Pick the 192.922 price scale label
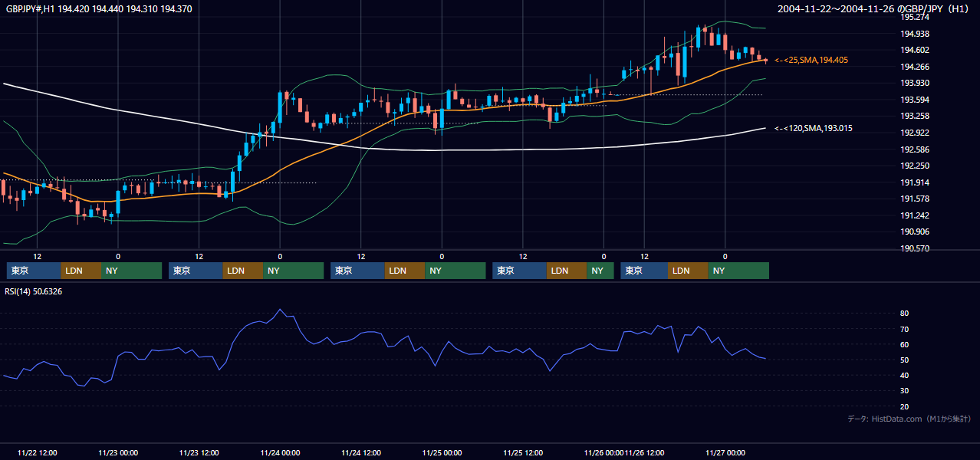The height and width of the screenshot is (460, 980). point(916,133)
